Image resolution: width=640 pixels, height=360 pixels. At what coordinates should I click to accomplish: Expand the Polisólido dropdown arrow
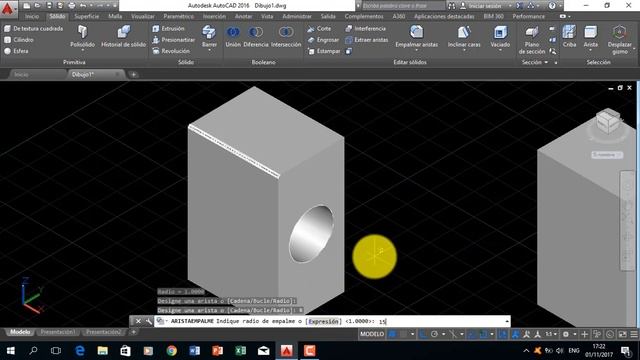[82, 50]
